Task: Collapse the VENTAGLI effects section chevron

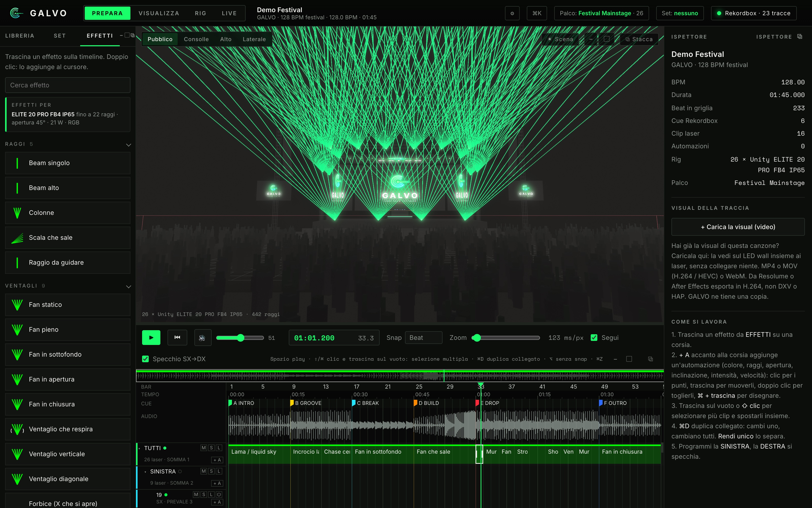Action: click(128, 287)
